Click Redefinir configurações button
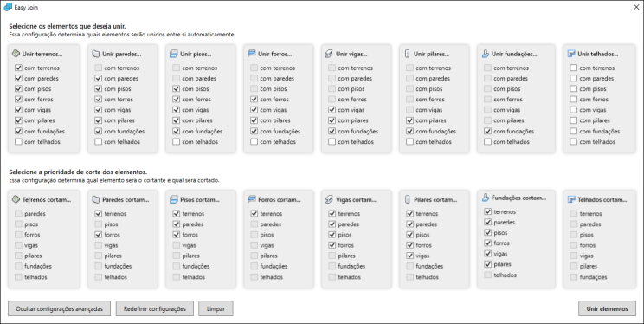 pos(154,308)
